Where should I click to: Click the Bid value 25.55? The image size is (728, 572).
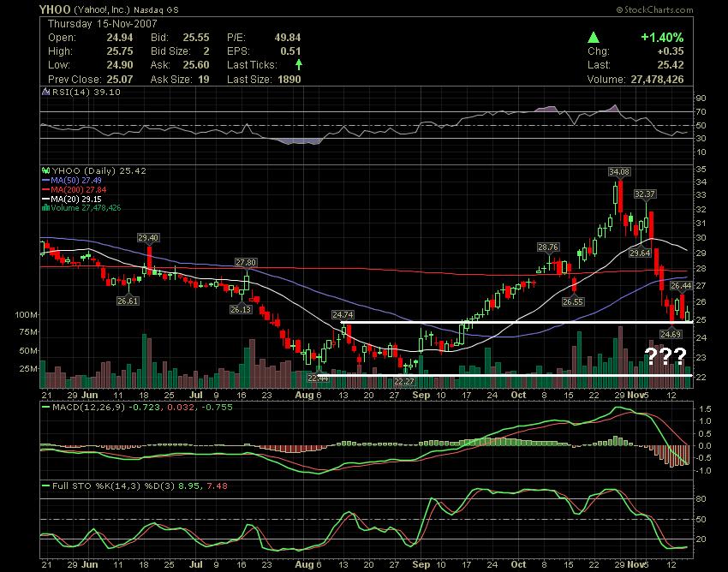196,38
